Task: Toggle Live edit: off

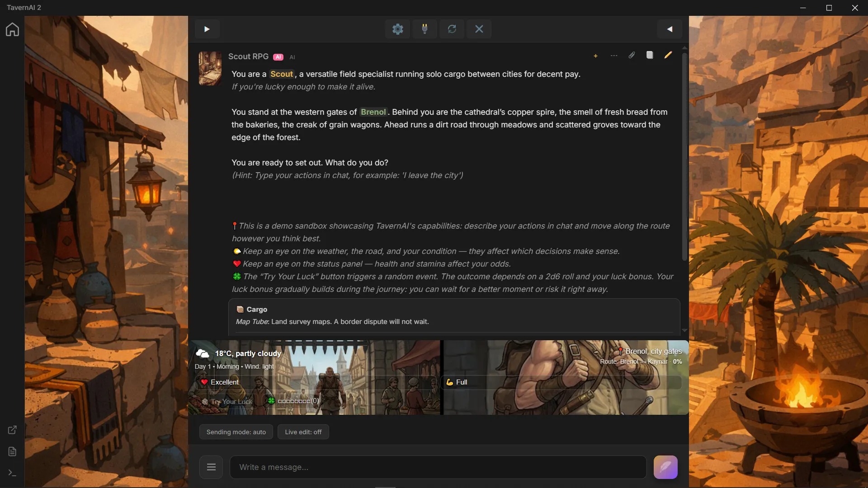Action: (x=303, y=432)
